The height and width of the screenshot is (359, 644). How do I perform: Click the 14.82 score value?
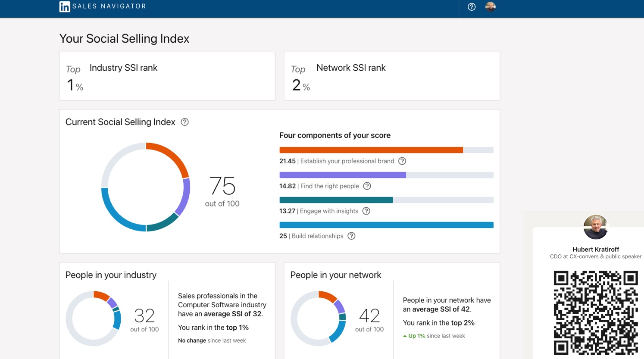pyautogui.click(x=288, y=186)
